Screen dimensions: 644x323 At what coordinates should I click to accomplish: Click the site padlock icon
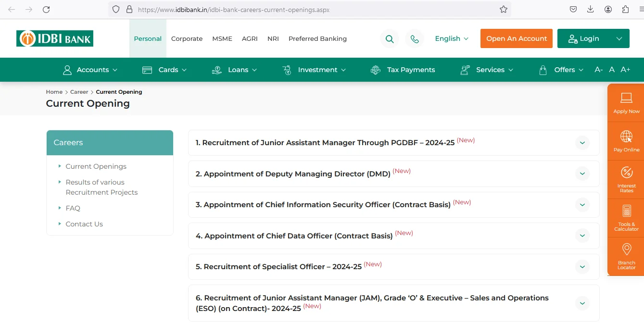point(128,9)
